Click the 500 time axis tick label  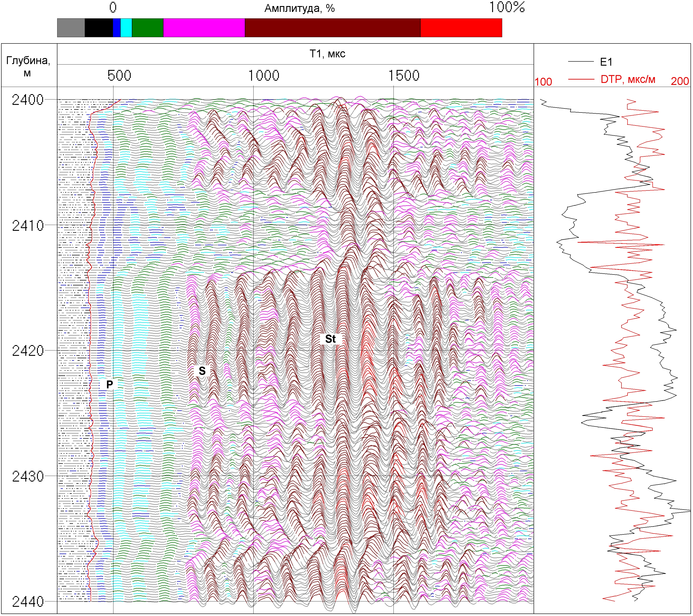pos(119,75)
